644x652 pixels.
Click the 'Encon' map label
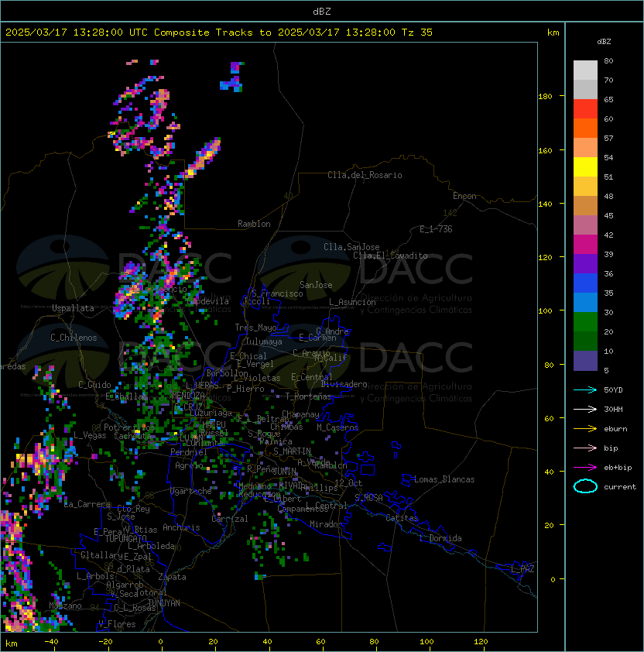pyautogui.click(x=464, y=196)
